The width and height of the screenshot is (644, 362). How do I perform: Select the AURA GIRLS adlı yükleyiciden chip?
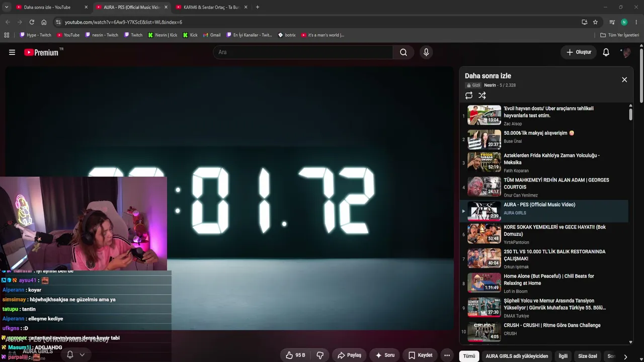517,356
